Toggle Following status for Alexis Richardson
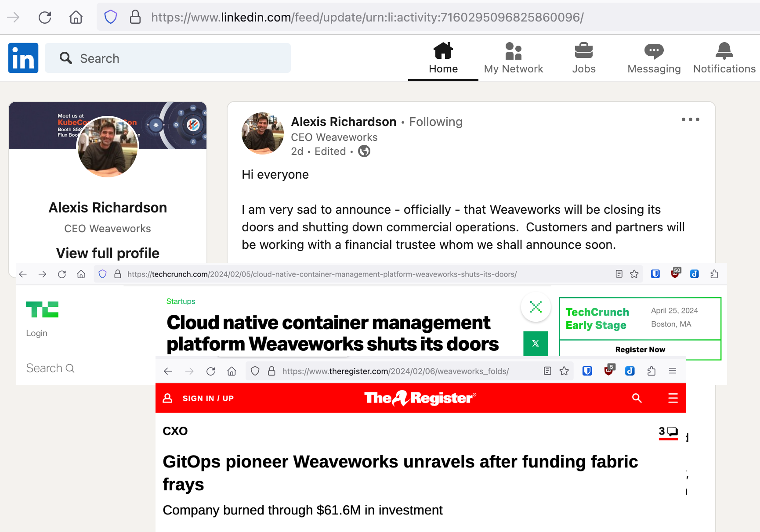 tap(435, 122)
